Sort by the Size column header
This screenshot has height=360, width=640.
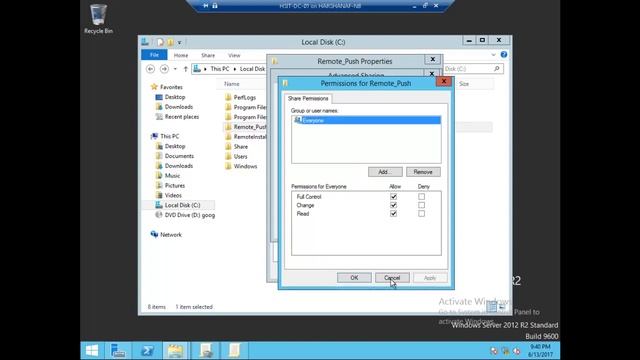coord(464,84)
